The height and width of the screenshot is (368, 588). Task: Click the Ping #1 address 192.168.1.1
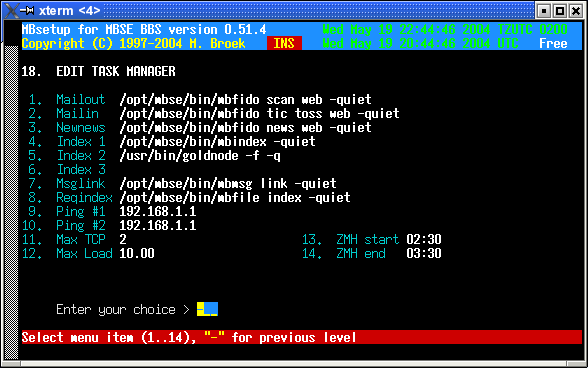158,211
